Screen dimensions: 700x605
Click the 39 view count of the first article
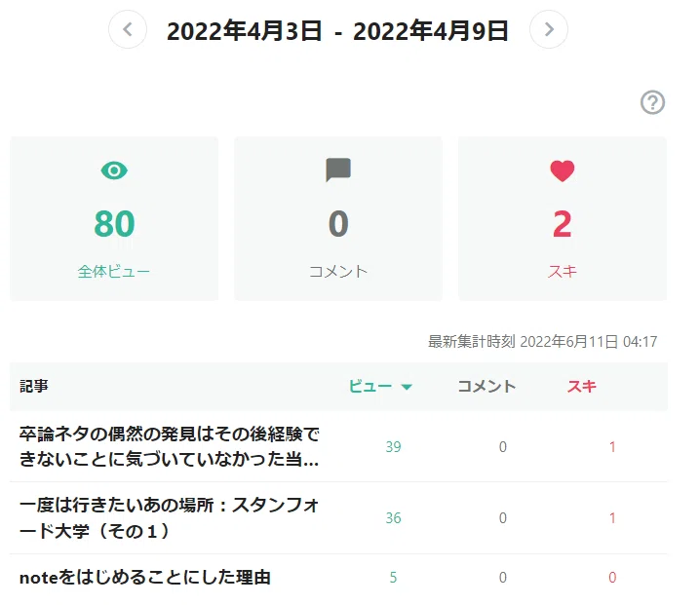[393, 446]
